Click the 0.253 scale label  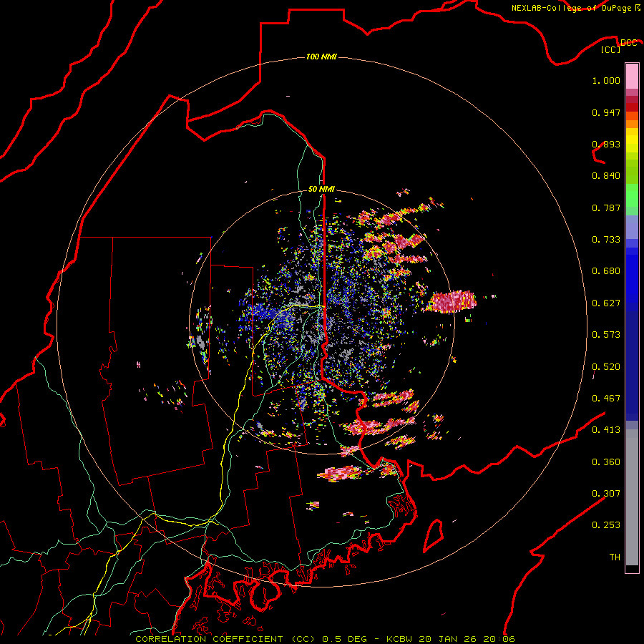click(x=606, y=525)
